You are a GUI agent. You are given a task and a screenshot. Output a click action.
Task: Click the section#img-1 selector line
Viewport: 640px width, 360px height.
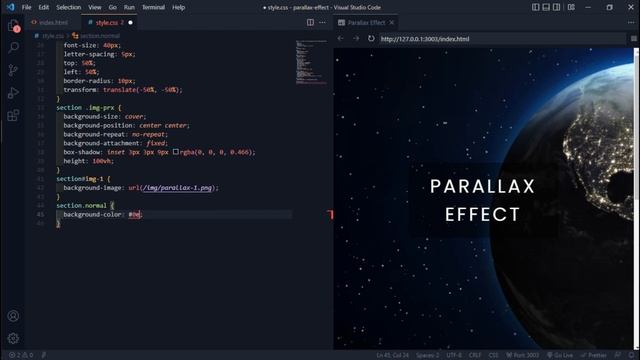pos(83,179)
